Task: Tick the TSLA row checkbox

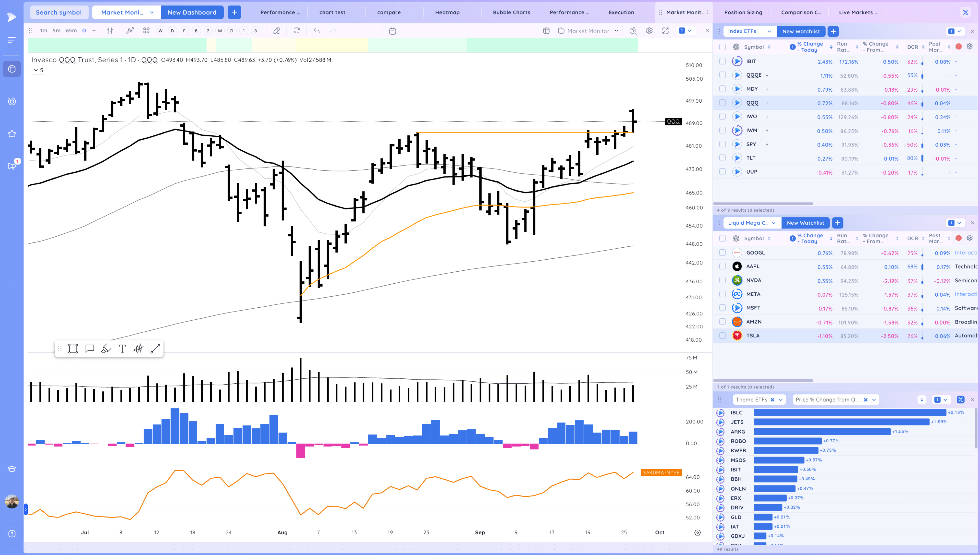Action: [x=722, y=336]
